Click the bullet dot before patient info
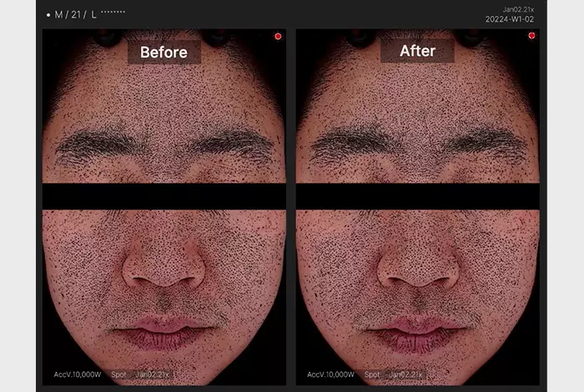The image size is (584, 392). coord(48,16)
